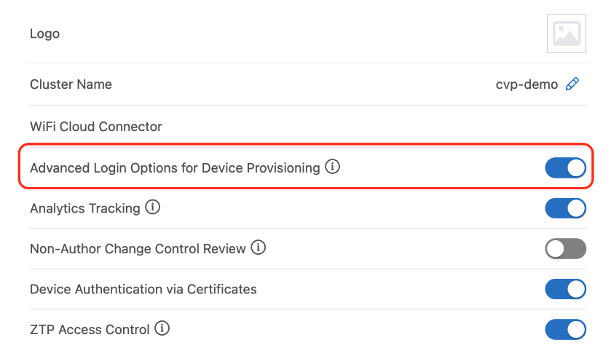
Task: Toggle Device Authentication via Certificates off
Action: click(565, 289)
